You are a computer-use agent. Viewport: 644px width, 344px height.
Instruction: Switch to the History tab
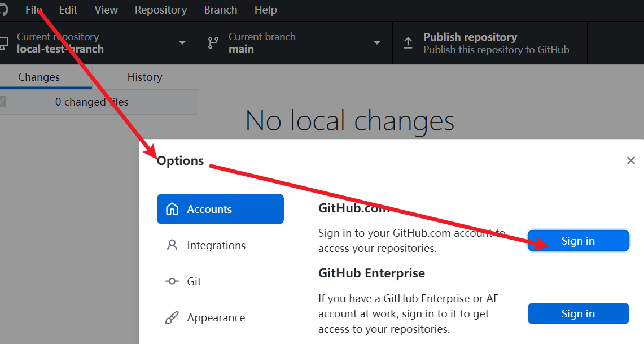pos(144,77)
